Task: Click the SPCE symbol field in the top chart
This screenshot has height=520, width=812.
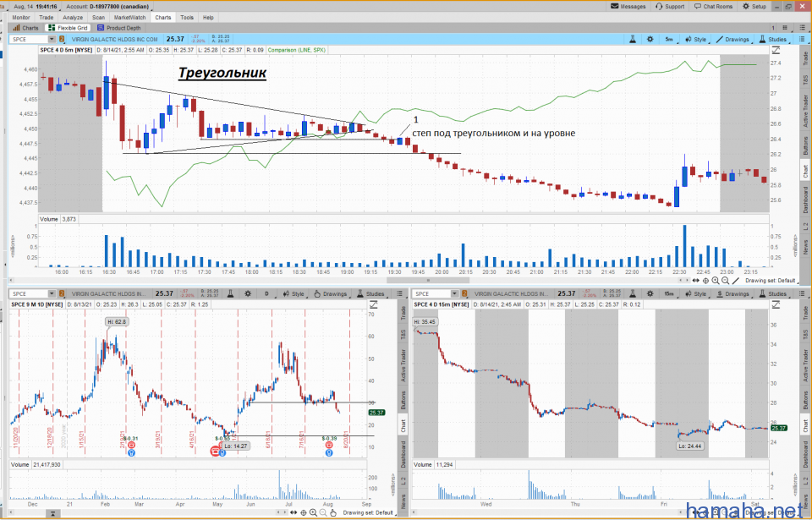Action: click(x=29, y=40)
